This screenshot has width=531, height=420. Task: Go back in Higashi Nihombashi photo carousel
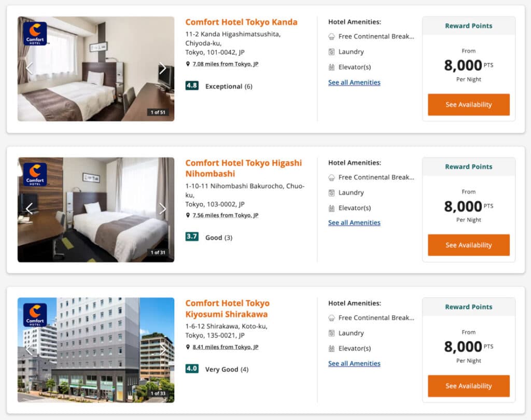30,209
